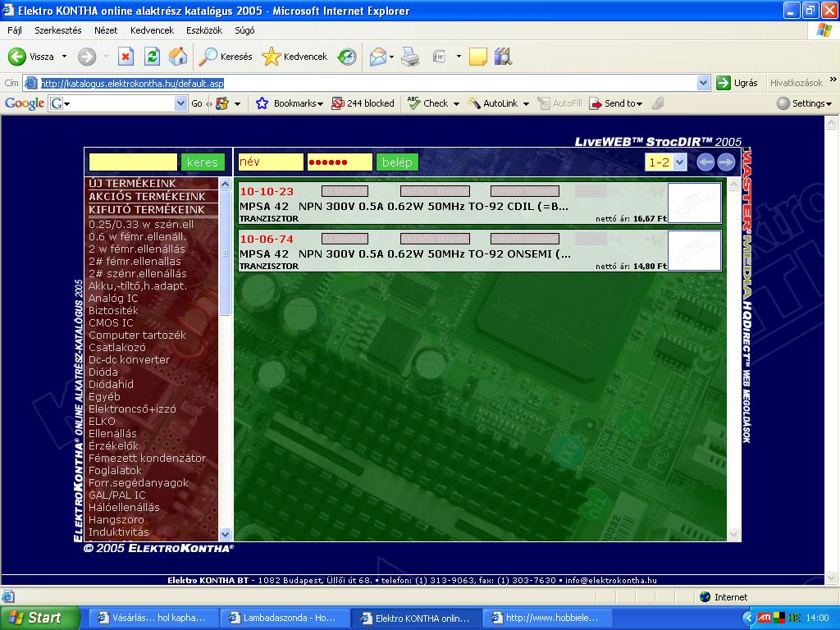Open the Mail button dropdown arrow

[x=391, y=57]
